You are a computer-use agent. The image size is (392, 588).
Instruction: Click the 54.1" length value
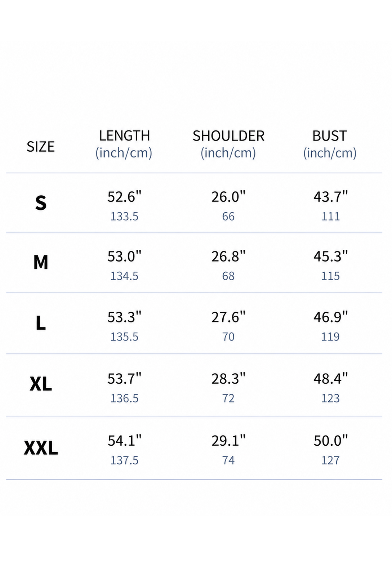point(124,441)
